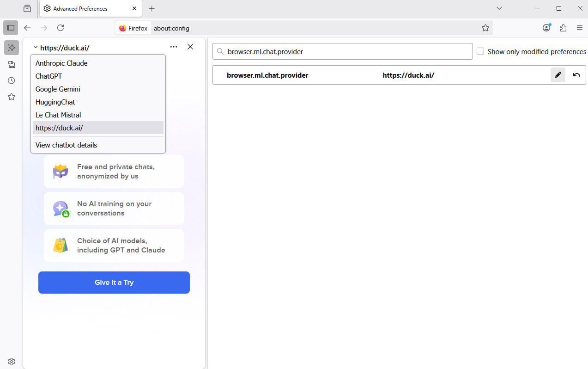Open sidebar customization settings gear
Screen dimensions: 588x369
pos(12,361)
